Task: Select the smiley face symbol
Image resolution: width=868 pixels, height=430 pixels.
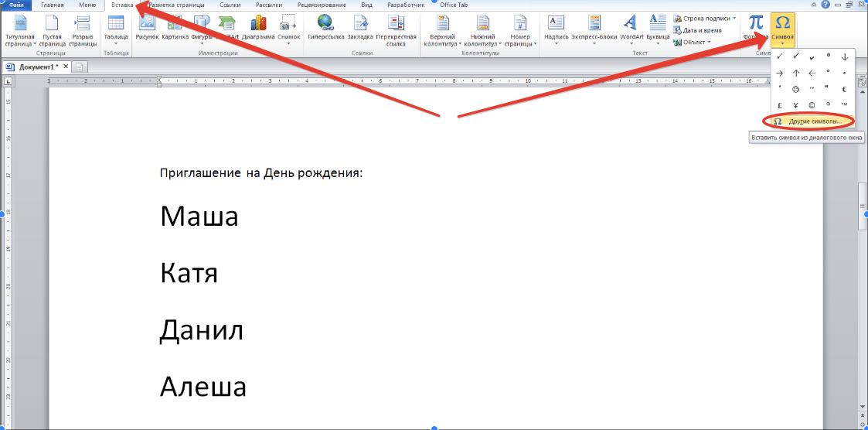Action: pyautogui.click(x=795, y=89)
